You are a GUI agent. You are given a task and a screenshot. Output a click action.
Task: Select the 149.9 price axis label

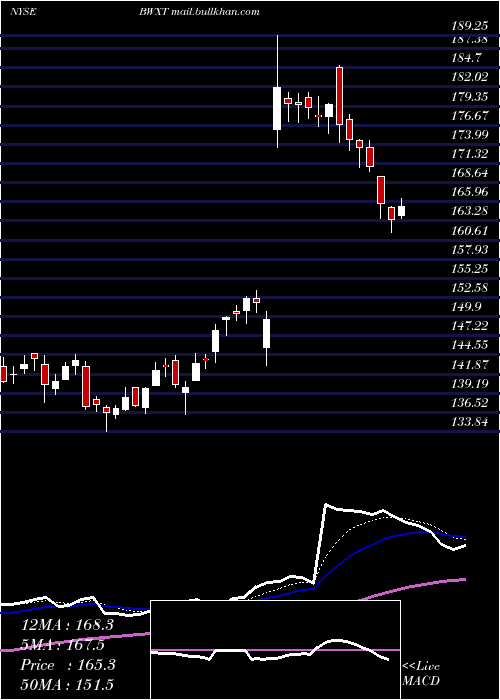click(x=467, y=307)
